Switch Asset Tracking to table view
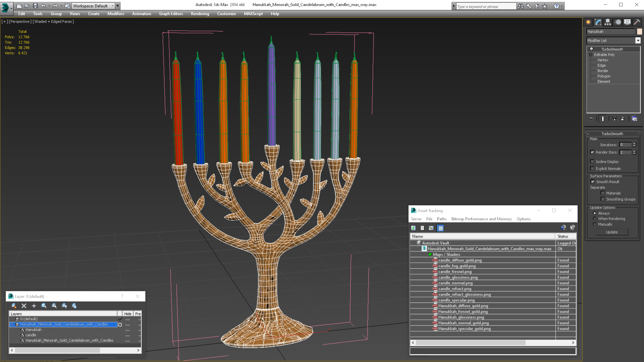644x362 pixels. point(441,228)
